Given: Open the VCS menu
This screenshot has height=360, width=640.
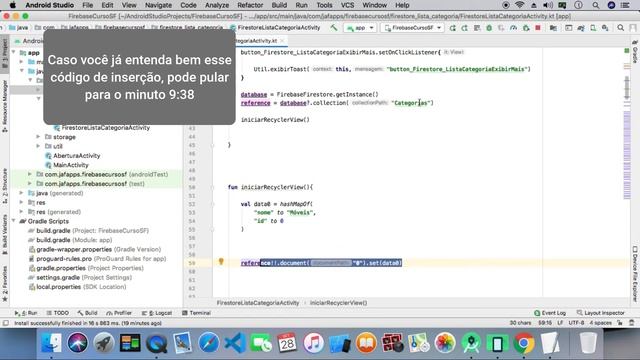Looking at the screenshot, I should 347,5.
